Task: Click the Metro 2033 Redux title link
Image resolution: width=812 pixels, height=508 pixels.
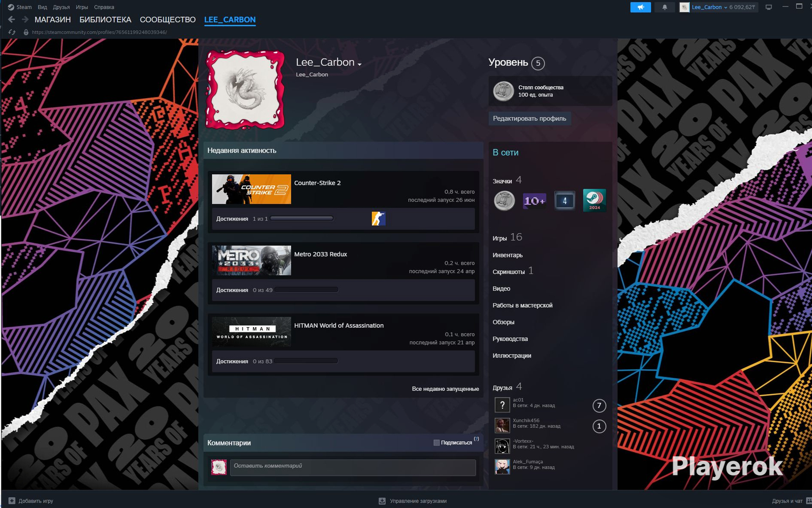Action: pos(321,254)
